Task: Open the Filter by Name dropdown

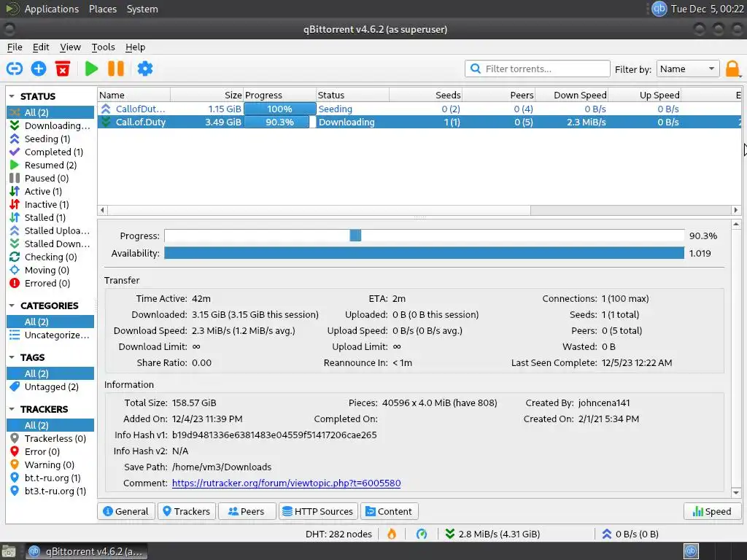Action: (687, 69)
